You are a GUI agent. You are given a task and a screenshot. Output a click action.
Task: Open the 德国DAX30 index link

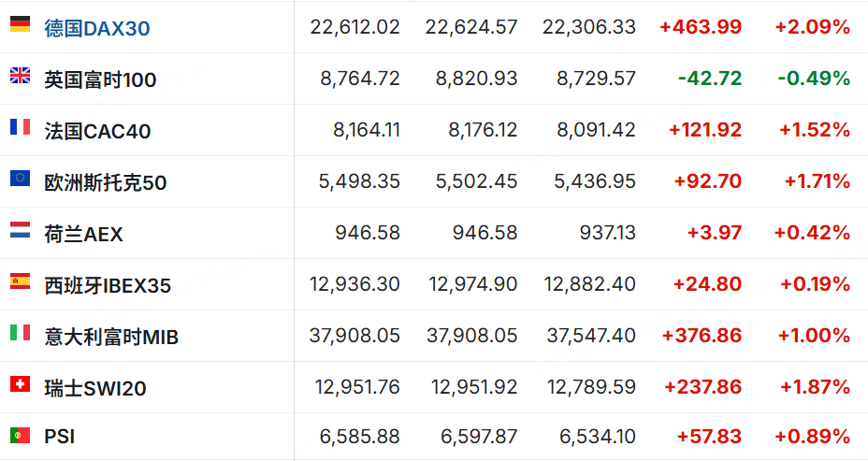pyautogui.click(x=96, y=28)
